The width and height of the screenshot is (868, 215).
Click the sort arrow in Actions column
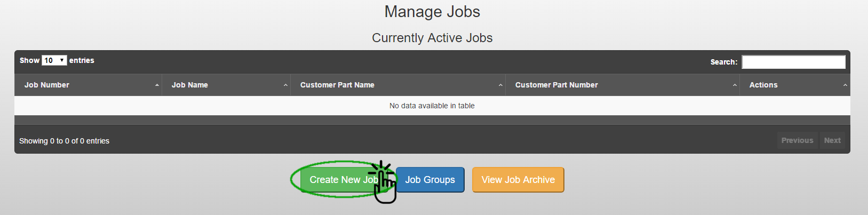(845, 85)
